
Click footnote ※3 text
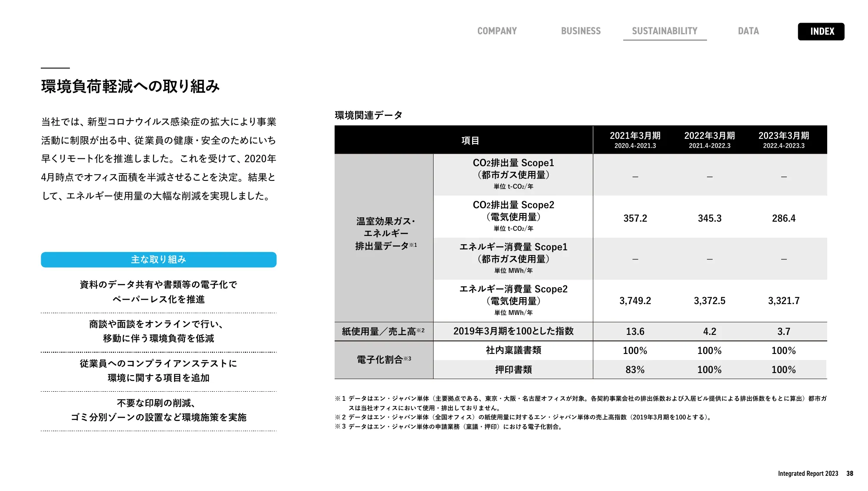tap(450, 427)
